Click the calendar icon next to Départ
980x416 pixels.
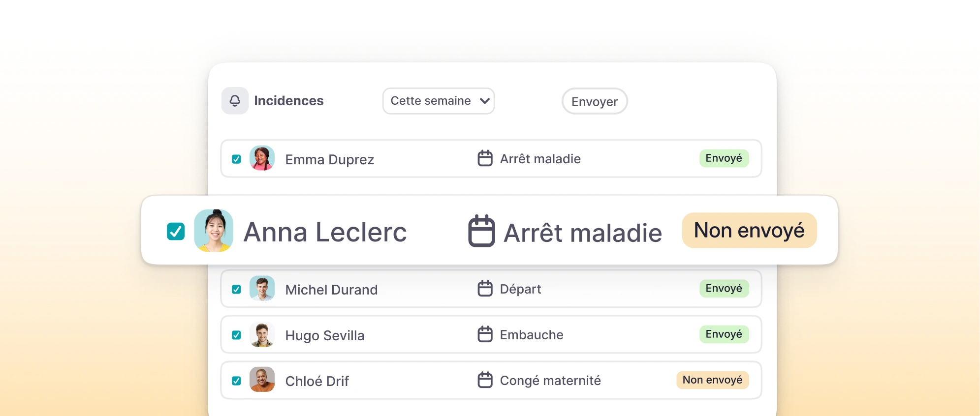(485, 289)
